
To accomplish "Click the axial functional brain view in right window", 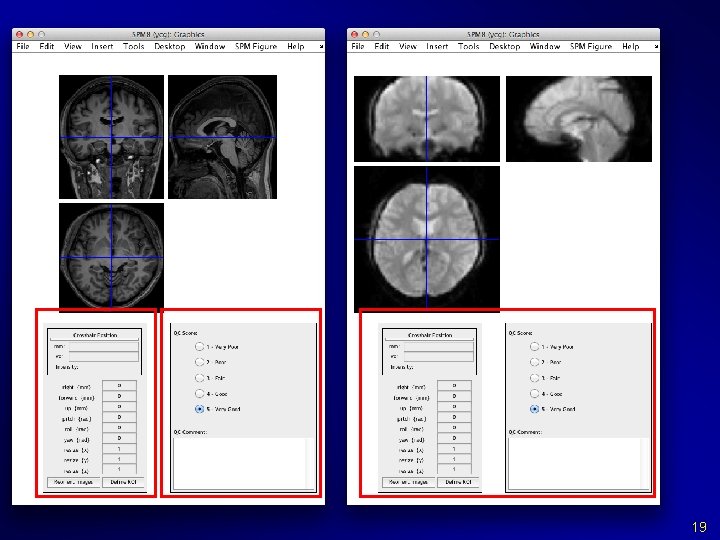I will click(427, 239).
